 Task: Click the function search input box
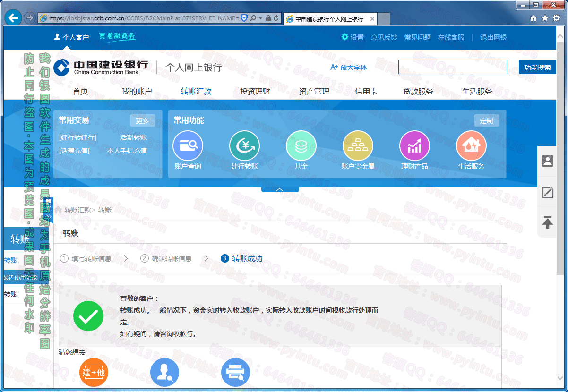(453, 67)
